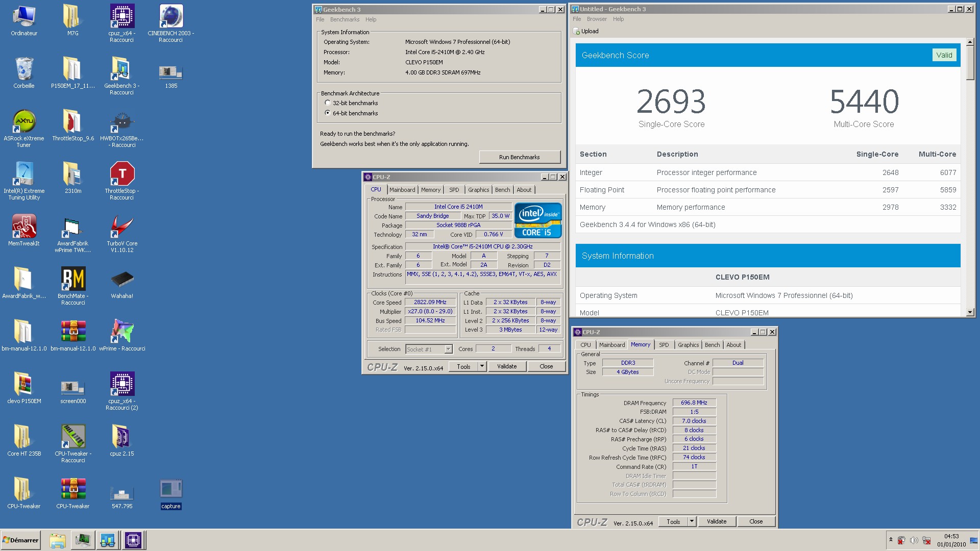
Task: Open the 2310m folder icon
Action: (x=72, y=178)
